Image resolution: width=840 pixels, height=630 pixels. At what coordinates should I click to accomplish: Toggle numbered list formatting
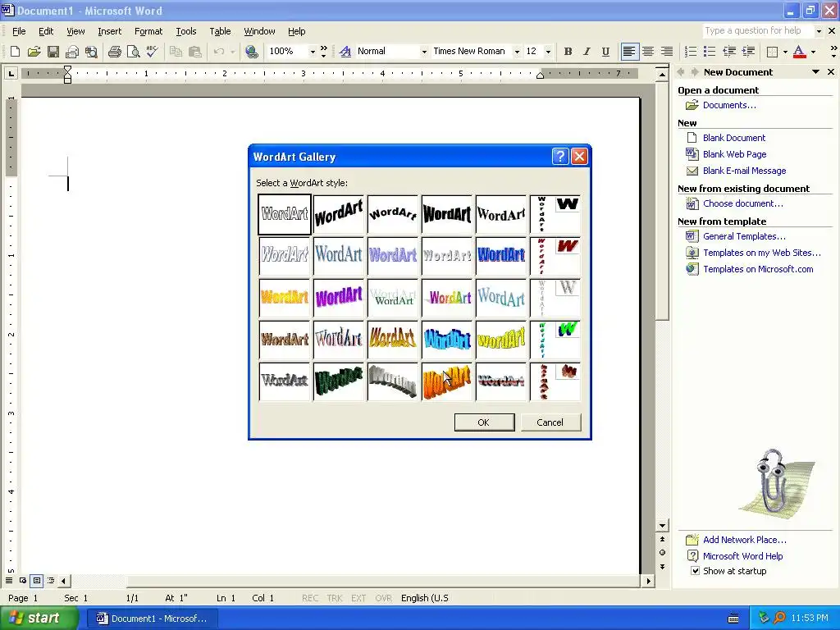[691, 52]
